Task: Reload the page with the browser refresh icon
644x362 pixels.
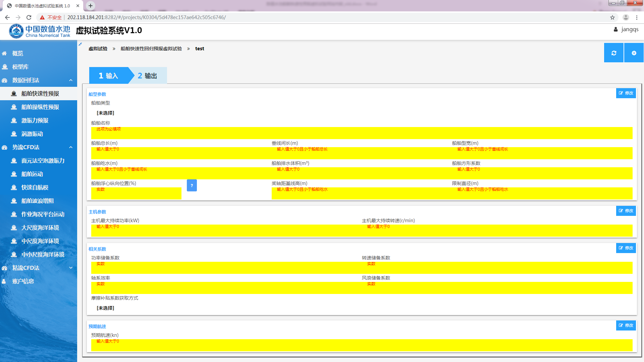Action: [x=29, y=17]
